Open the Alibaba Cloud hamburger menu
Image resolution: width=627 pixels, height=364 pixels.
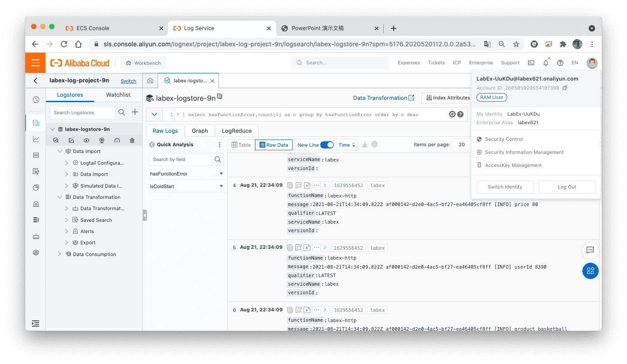(x=36, y=63)
